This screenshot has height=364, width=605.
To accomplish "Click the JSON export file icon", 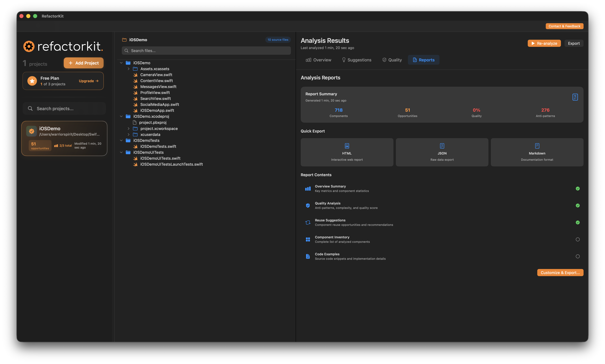I will 442,146.
